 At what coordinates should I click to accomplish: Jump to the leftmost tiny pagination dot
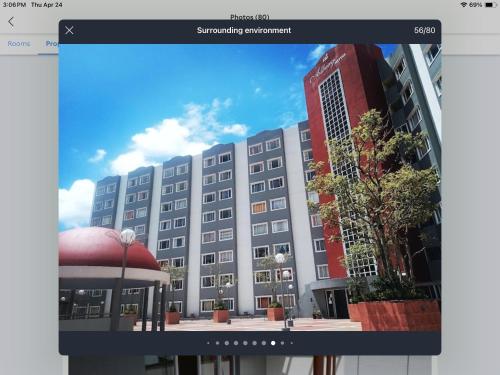click(208, 343)
